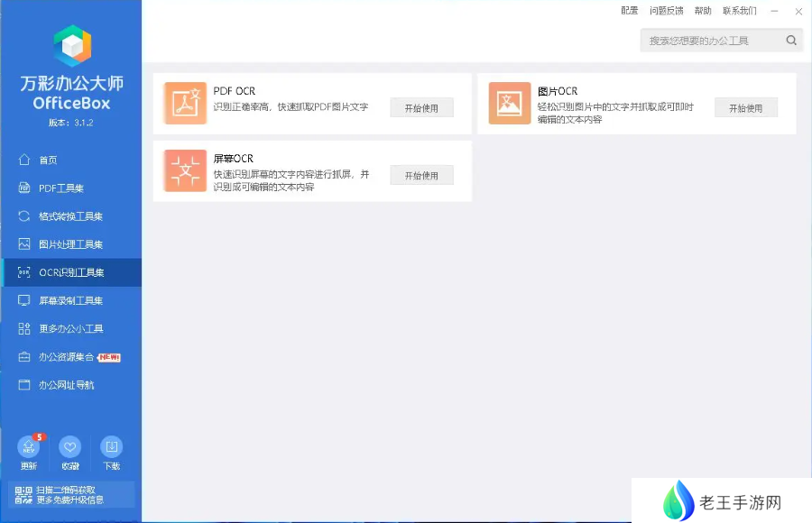Open the 配置 settings menu
Image resolution: width=812 pixels, height=523 pixels.
(x=630, y=11)
